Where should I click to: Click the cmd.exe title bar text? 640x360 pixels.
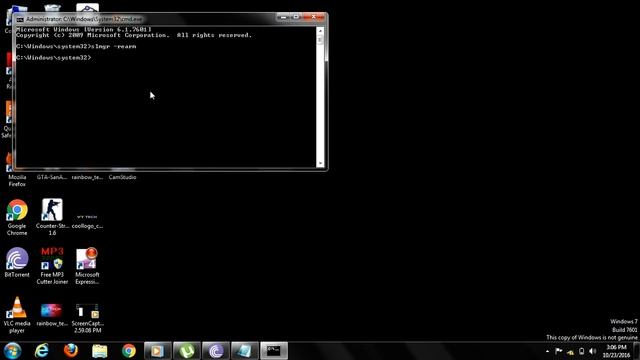[x=84, y=19]
